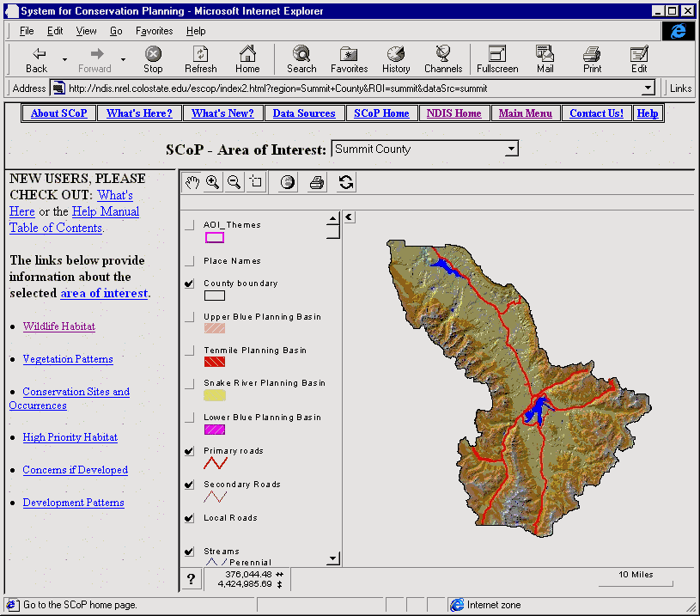Activate the zoom out magnifier tool

click(234, 182)
